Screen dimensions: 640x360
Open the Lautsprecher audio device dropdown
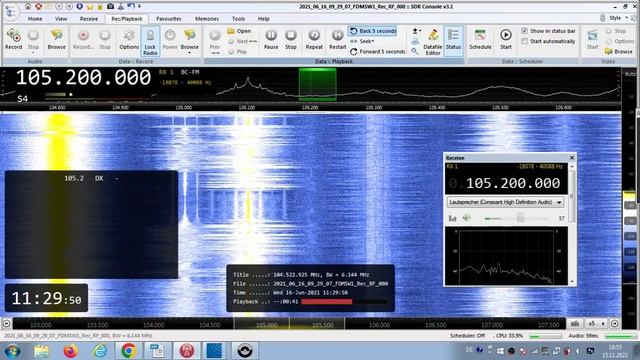(505, 202)
